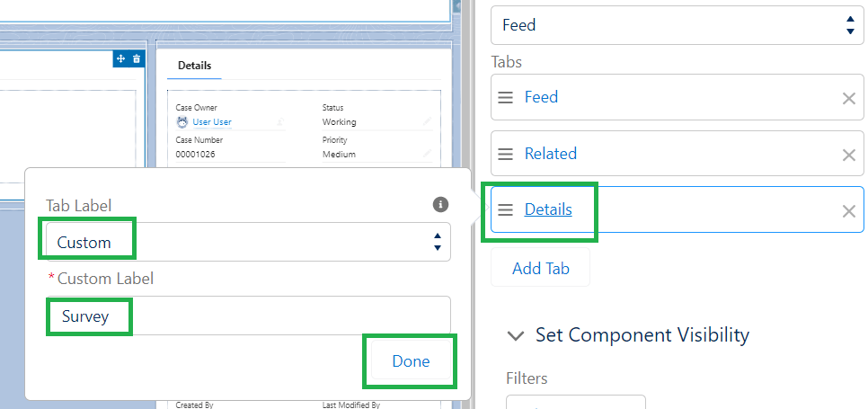Click the drag handle of the Related tab row
The height and width of the screenshot is (409, 868).
tap(506, 155)
